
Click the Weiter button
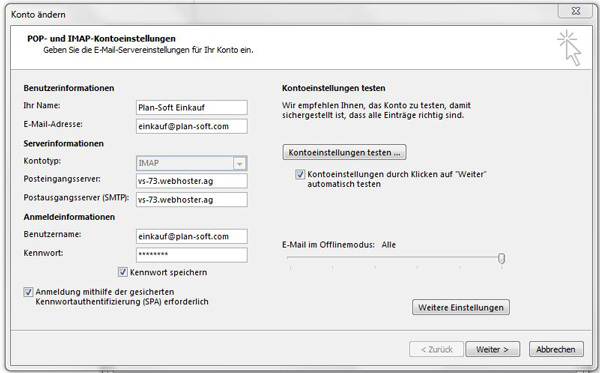point(492,349)
